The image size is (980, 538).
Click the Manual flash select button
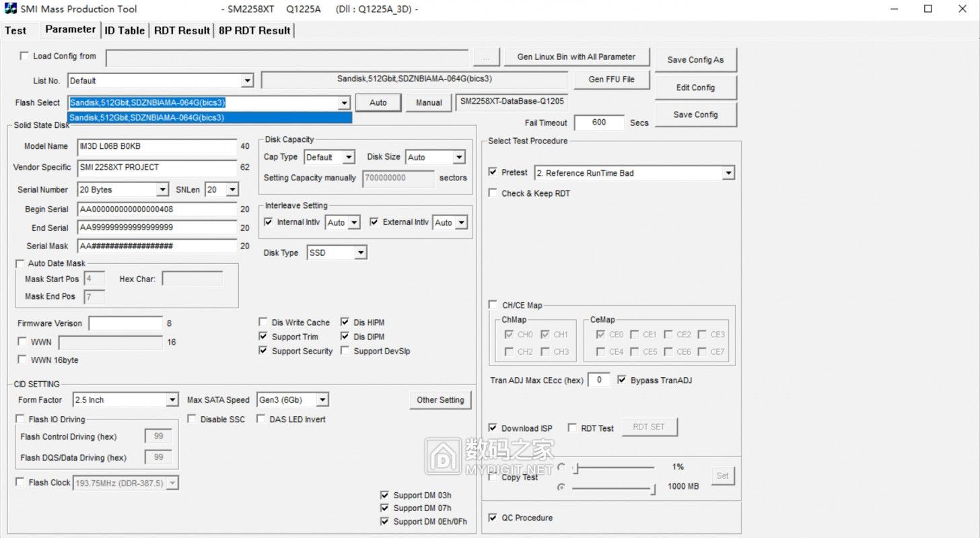(429, 102)
